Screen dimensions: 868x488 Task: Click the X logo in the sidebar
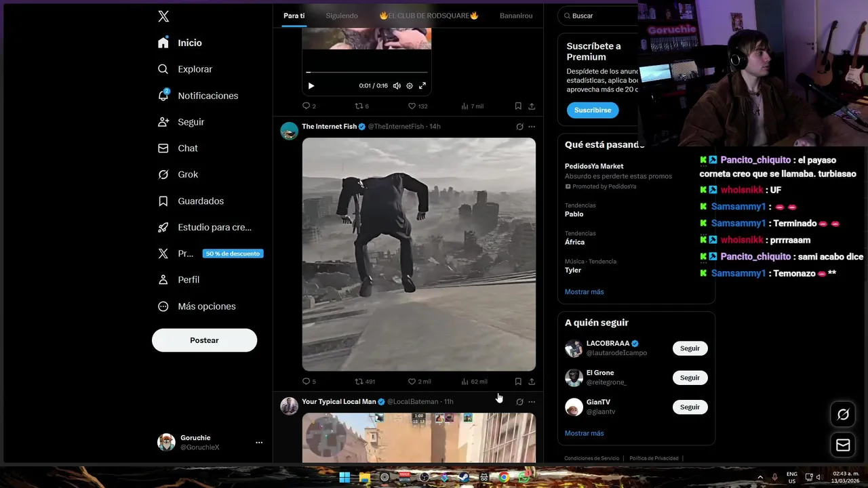[163, 16]
